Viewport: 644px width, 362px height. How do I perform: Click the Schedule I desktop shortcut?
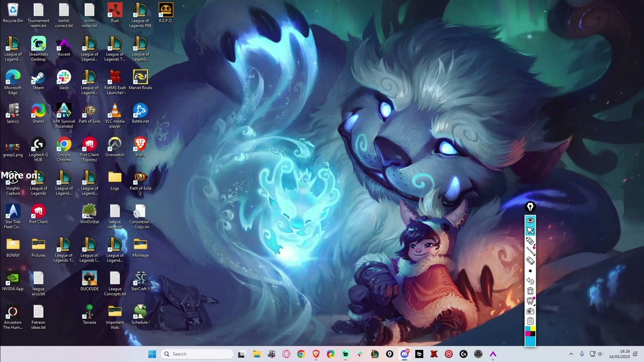[x=140, y=315]
